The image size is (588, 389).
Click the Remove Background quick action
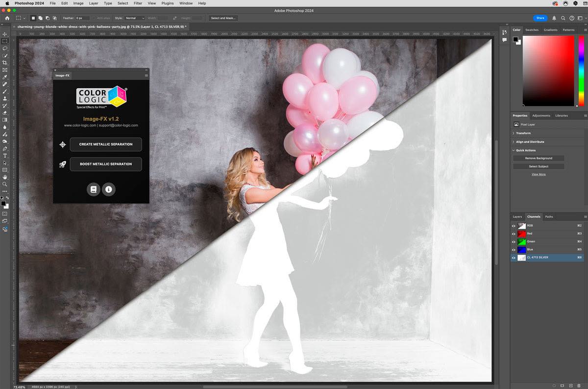coord(538,158)
